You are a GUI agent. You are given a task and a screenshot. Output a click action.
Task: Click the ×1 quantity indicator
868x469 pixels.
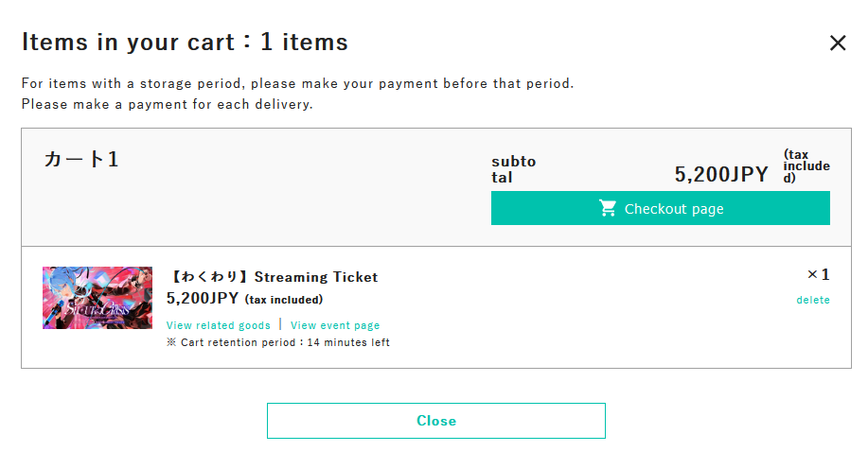(x=818, y=275)
